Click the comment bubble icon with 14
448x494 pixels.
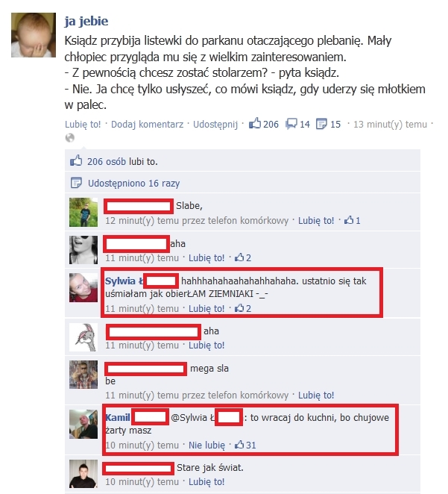pyautogui.click(x=291, y=124)
